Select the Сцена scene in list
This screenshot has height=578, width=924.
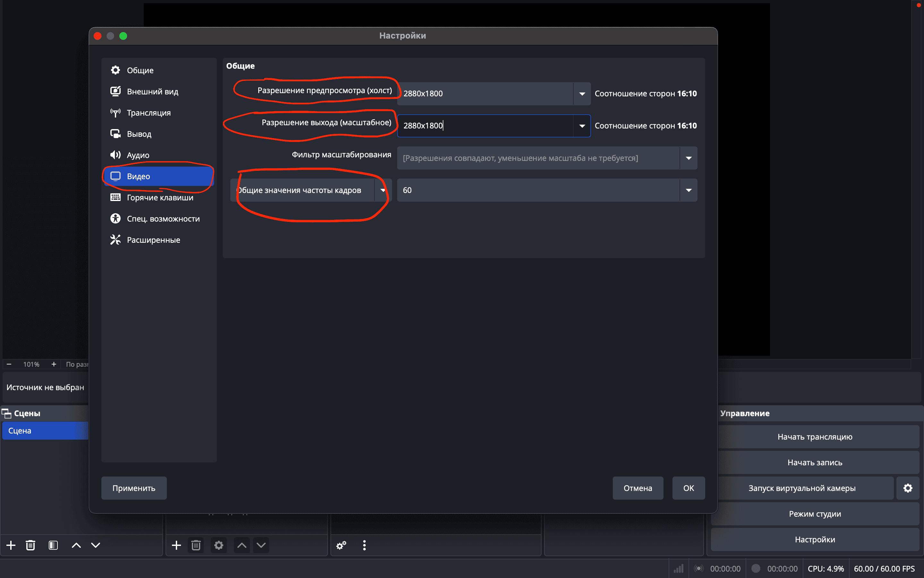click(x=45, y=431)
